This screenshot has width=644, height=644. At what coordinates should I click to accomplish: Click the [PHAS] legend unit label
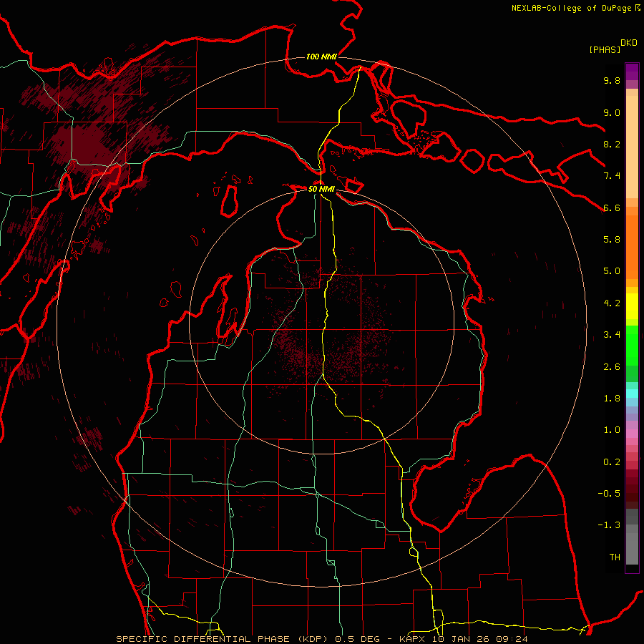click(x=605, y=49)
